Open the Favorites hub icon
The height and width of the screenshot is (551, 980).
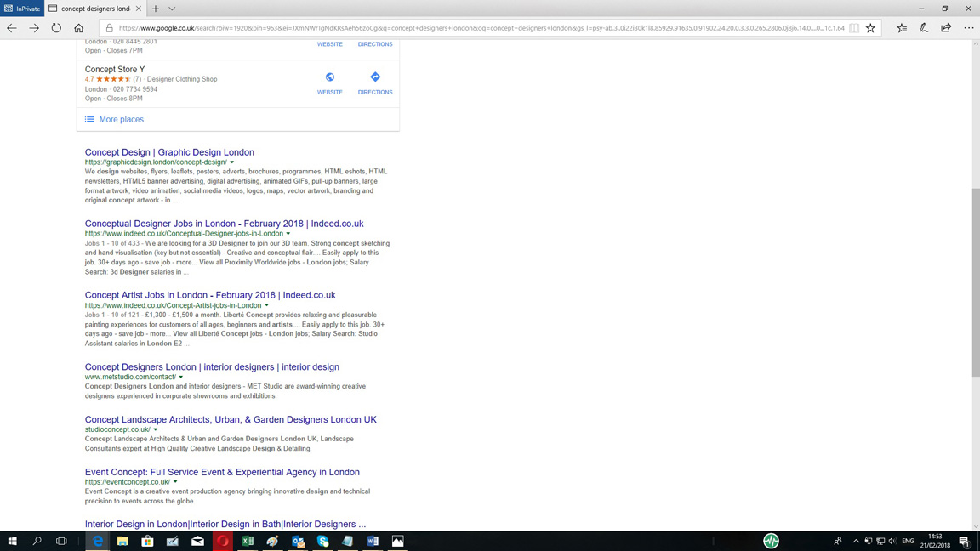tap(902, 28)
